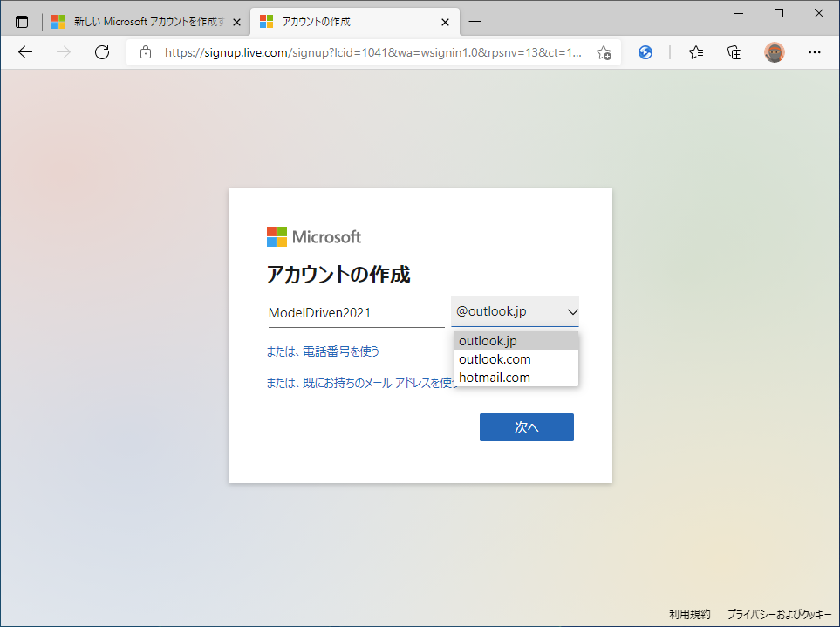Maximize the browser window
The width and height of the screenshot is (840, 627).
click(x=779, y=13)
